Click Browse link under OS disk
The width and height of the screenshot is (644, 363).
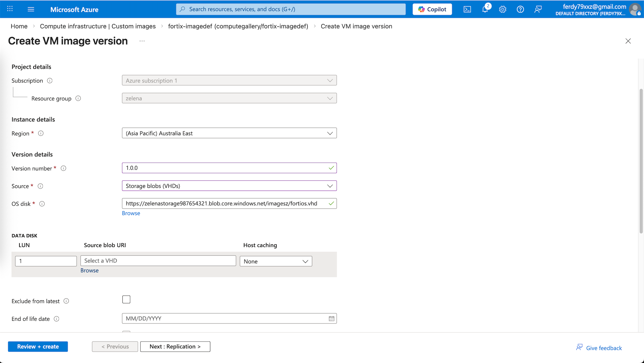point(131,213)
